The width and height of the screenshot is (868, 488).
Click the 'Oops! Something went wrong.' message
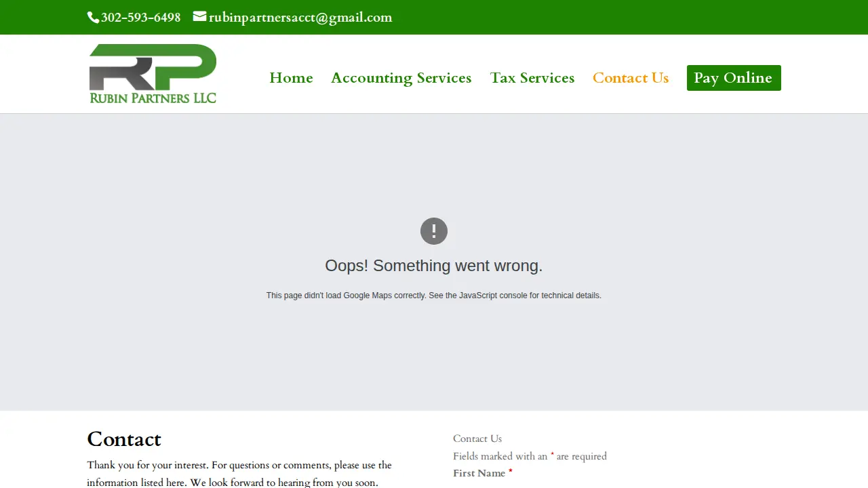coord(434,266)
